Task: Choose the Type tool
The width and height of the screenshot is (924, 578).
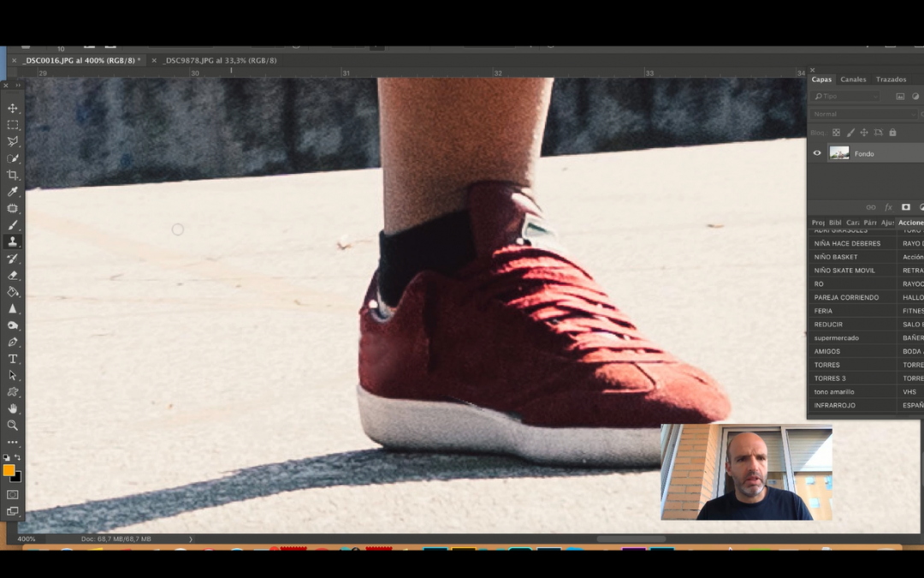Action: pyautogui.click(x=13, y=359)
